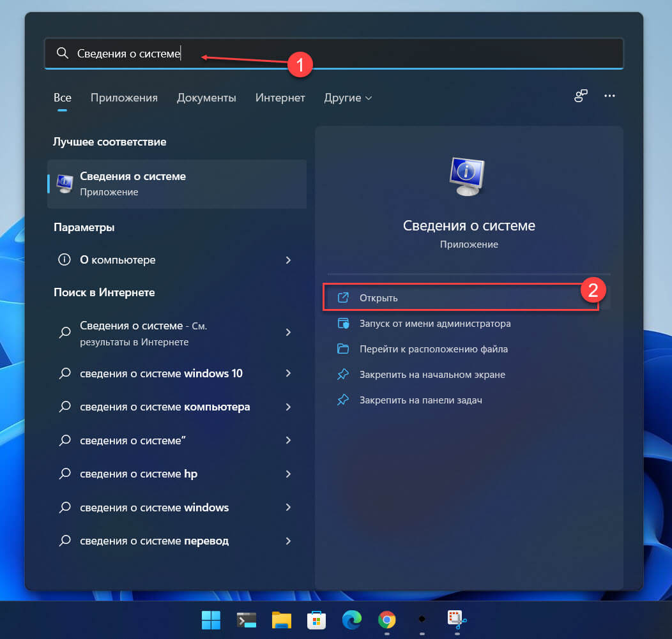Click the pin icon beside 'Закрепить на панели задач'
The height and width of the screenshot is (639, 672).
[x=343, y=400]
